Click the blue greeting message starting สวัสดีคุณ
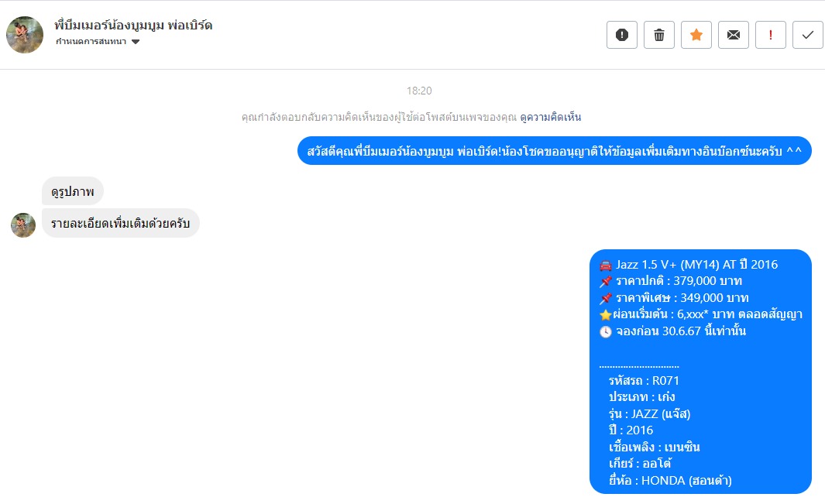The image size is (825, 504). (x=555, y=151)
